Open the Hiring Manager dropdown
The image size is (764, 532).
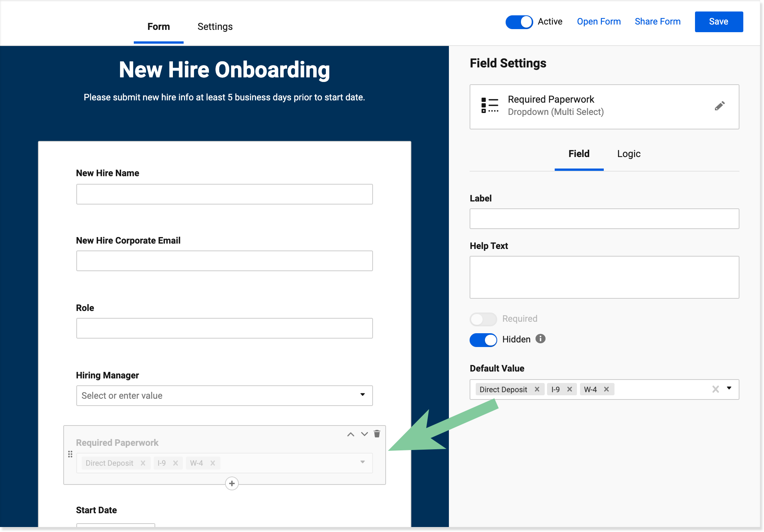click(362, 395)
